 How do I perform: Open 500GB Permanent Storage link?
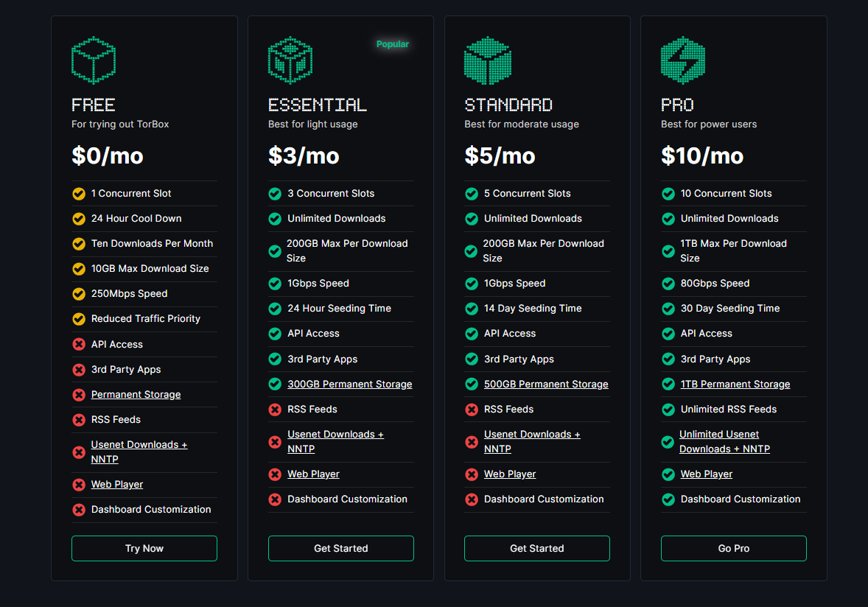pos(546,384)
